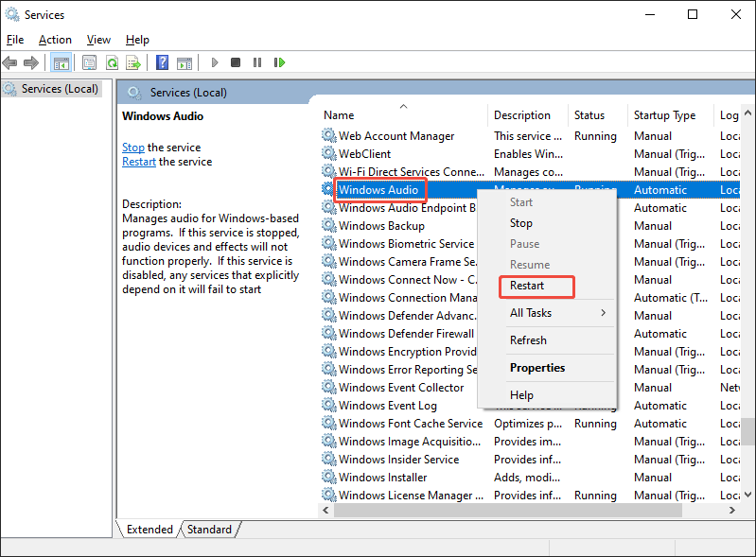Sort by the Status column header
This screenshot has width=756, height=557.
coord(598,115)
